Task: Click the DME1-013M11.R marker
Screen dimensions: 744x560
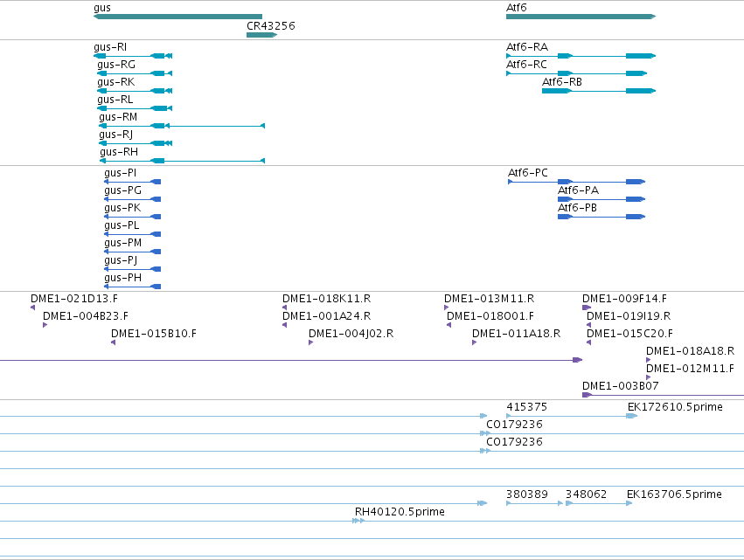Action: click(x=447, y=308)
